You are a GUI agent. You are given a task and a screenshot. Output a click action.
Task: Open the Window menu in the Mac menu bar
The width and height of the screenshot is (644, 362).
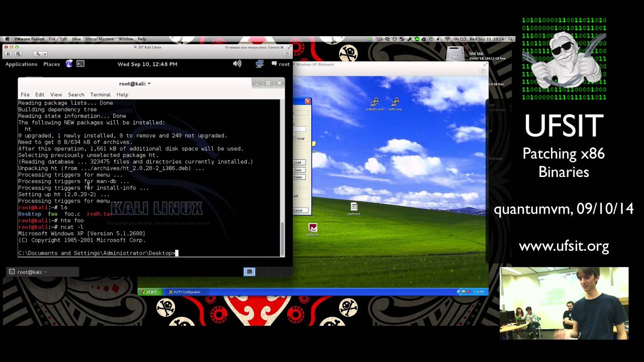click(126, 39)
